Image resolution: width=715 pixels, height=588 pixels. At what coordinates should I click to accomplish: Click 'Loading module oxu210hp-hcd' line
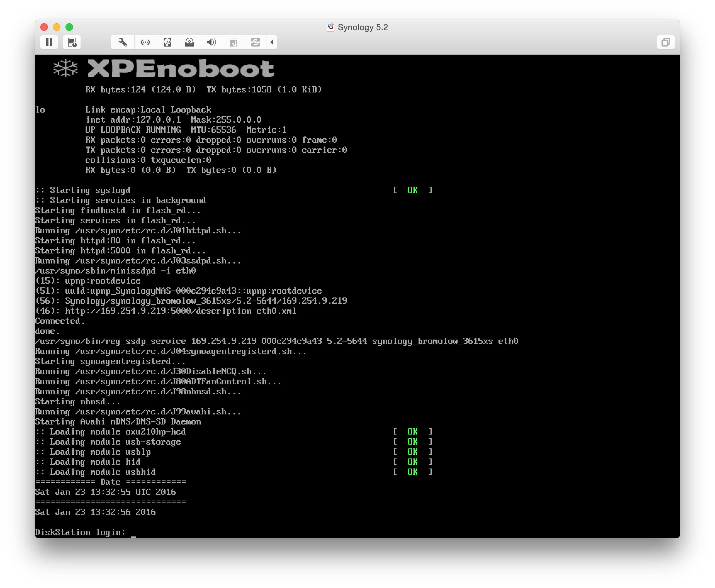tap(111, 432)
